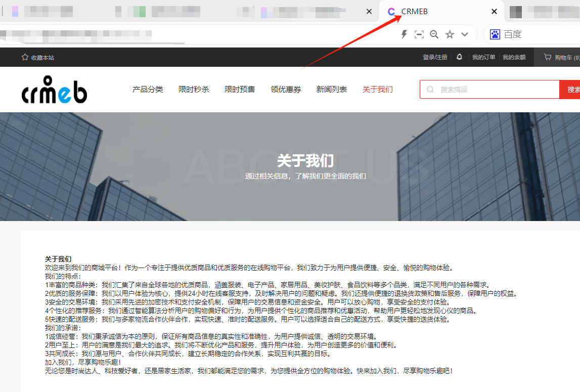Click the zoom-out magnifier icon
Screen dimensions: 580x392
434,34
